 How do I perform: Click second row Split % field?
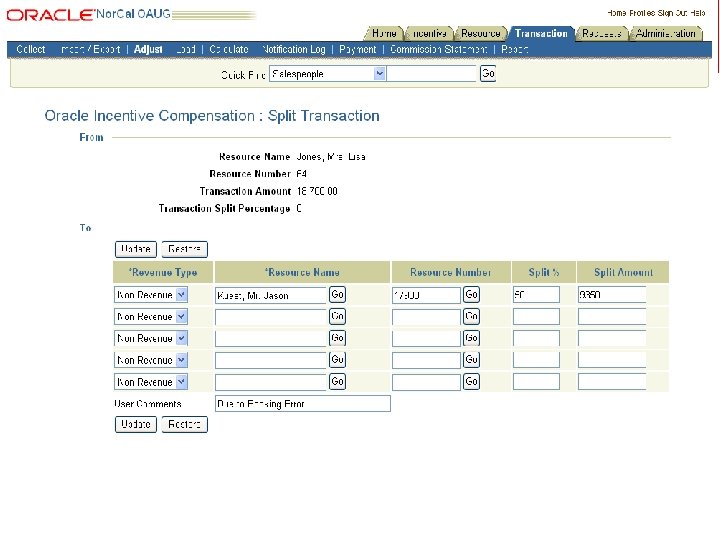click(x=536, y=316)
